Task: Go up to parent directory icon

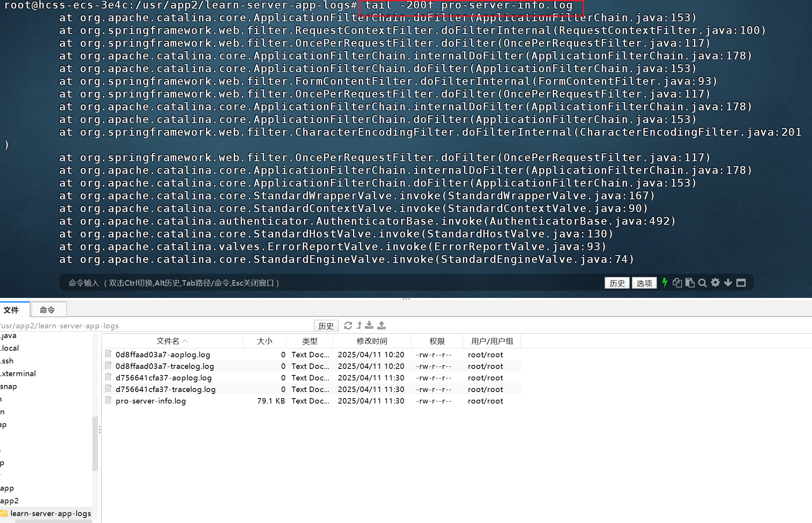Action: 359,325
